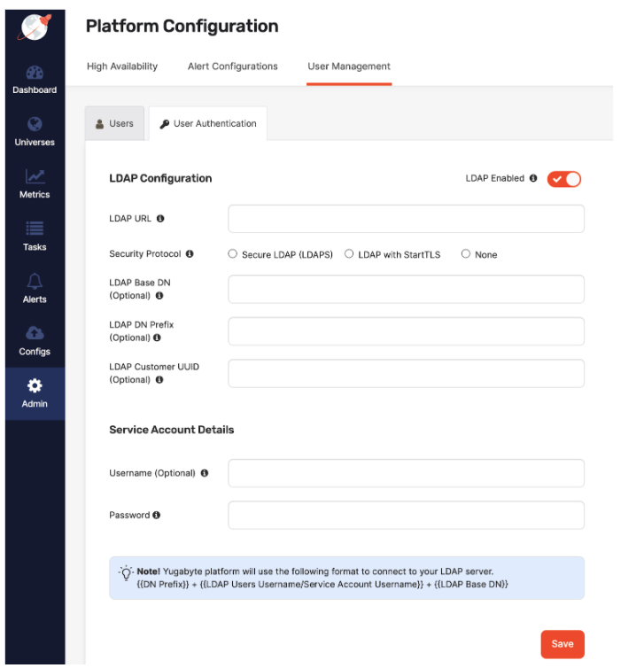
Task: Select the Admin gear icon
Action: point(35,386)
